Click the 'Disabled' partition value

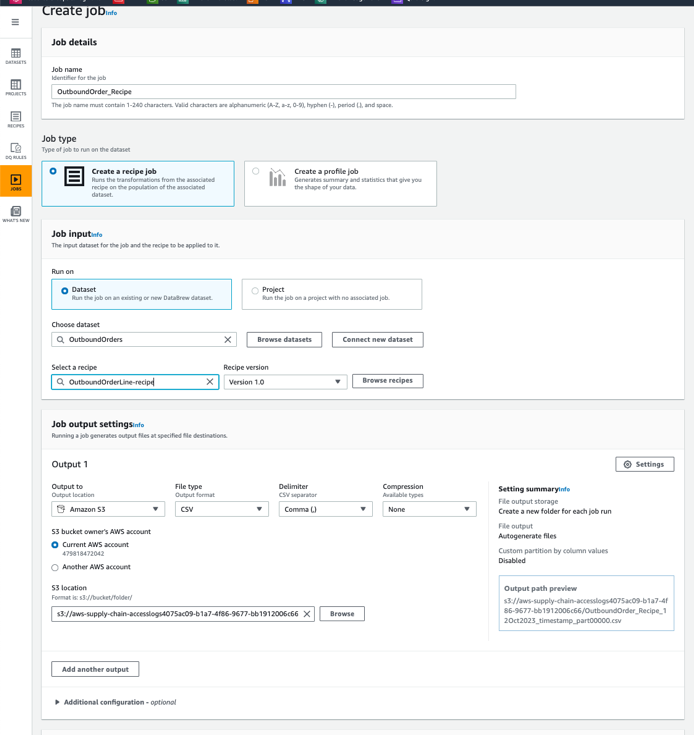pyautogui.click(x=512, y=561)
